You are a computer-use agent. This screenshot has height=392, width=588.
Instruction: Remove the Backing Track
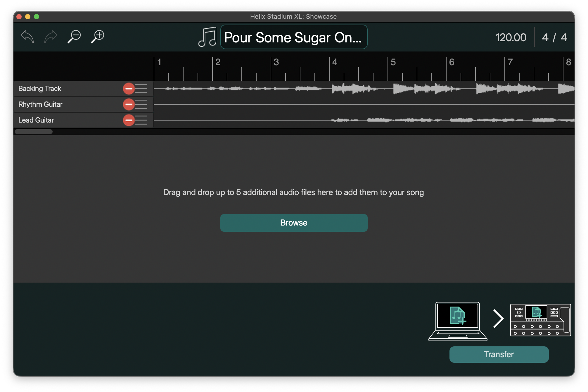pyautogui.click(x=129, y=89)
